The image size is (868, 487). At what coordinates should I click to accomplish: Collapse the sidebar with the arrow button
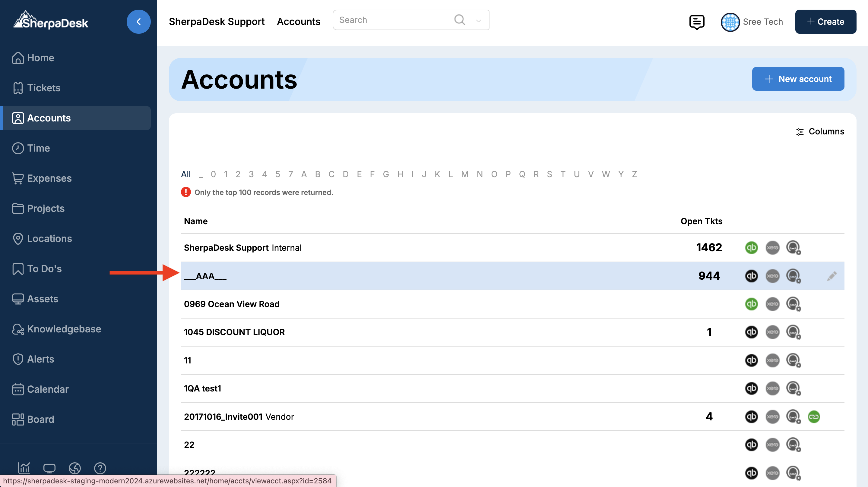[x=138, y=22]
